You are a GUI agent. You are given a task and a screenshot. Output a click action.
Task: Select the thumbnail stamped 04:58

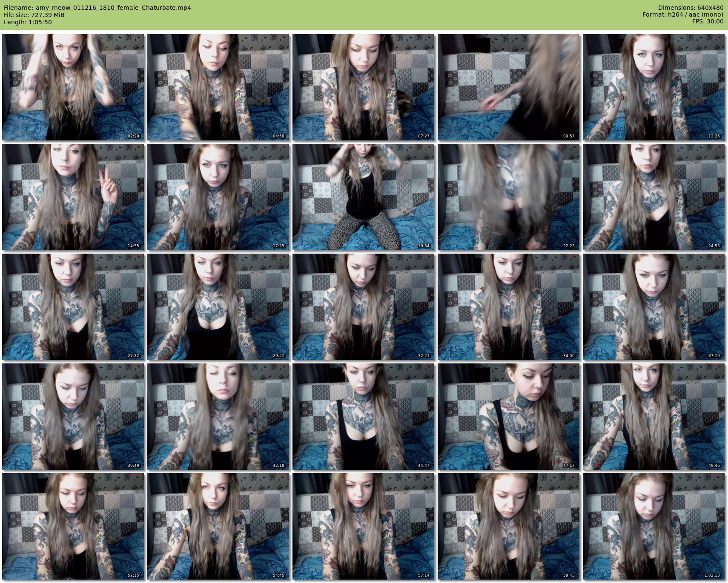pos(218,87)
